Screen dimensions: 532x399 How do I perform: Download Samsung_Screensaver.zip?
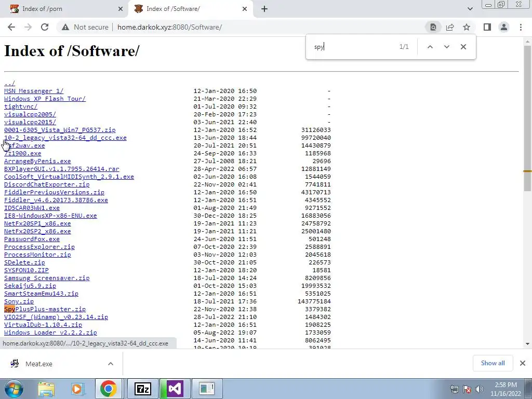coord(47,278)
